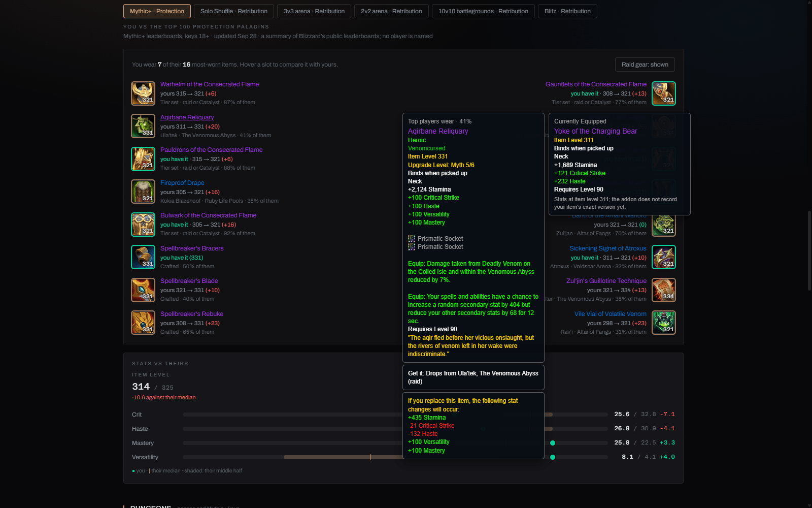The height and width of the screenshot is (508, 812).
Task: Open the Solo Shuffle · Retribution tab
Action: click(x=234, y=11)
